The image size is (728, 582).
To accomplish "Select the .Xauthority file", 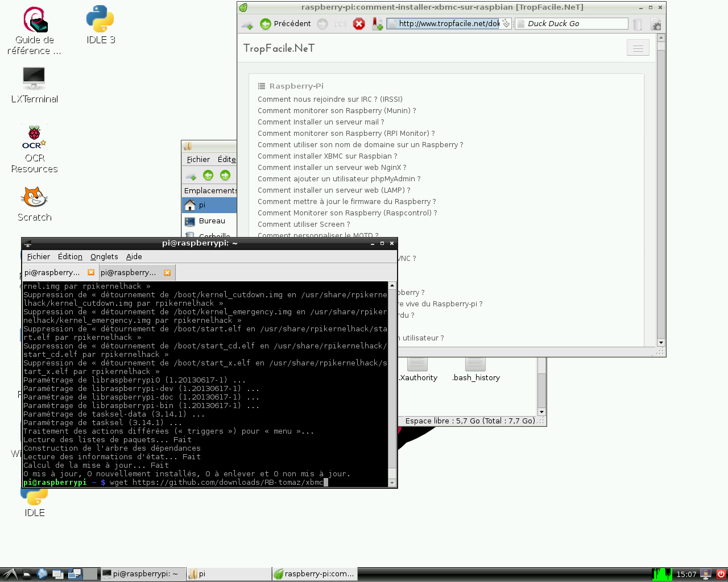I will click(417, 369).
